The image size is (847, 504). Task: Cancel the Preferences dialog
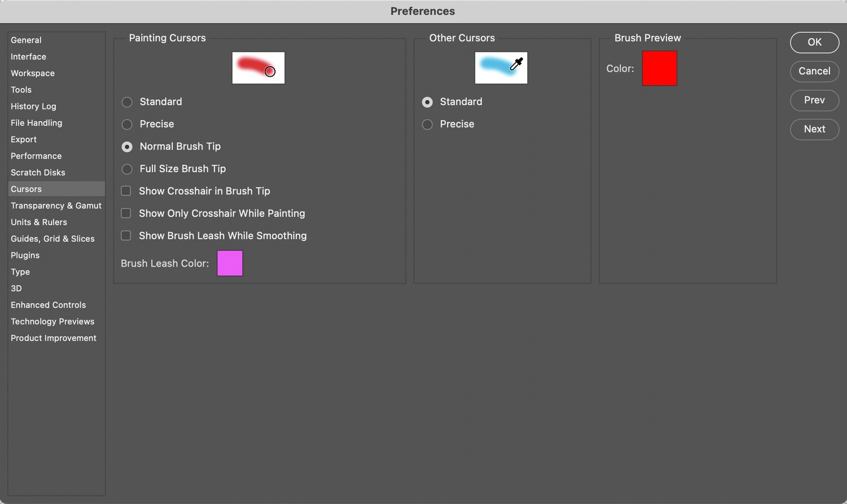point(814,71)
